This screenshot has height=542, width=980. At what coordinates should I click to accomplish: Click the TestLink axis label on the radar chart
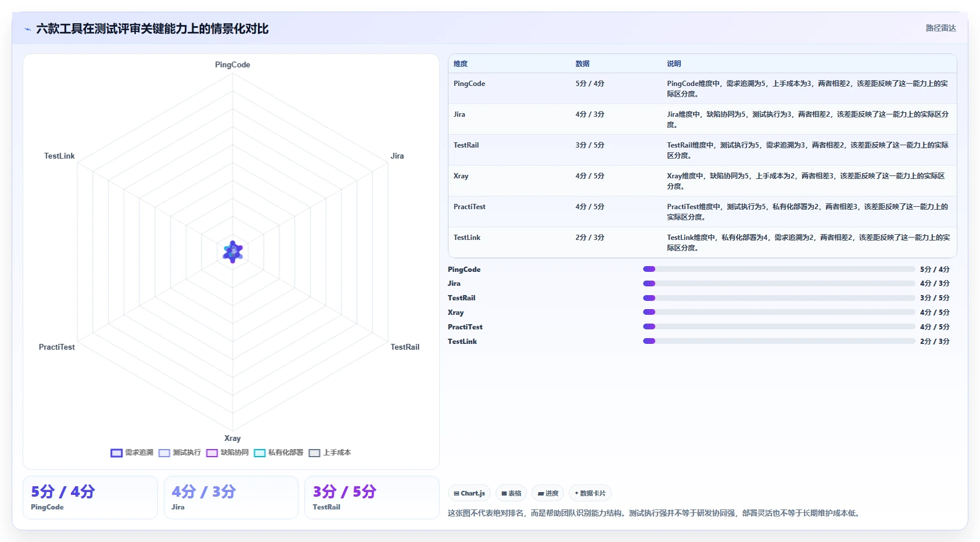[59, 156]
